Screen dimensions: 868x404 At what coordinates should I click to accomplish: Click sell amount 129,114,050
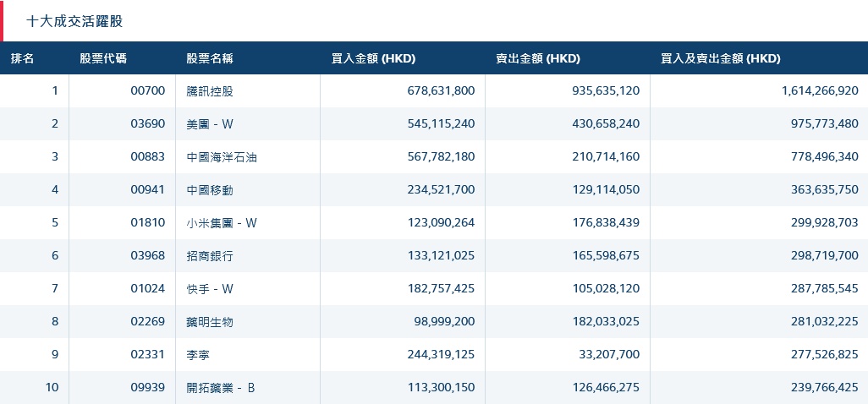coord(606,189)
